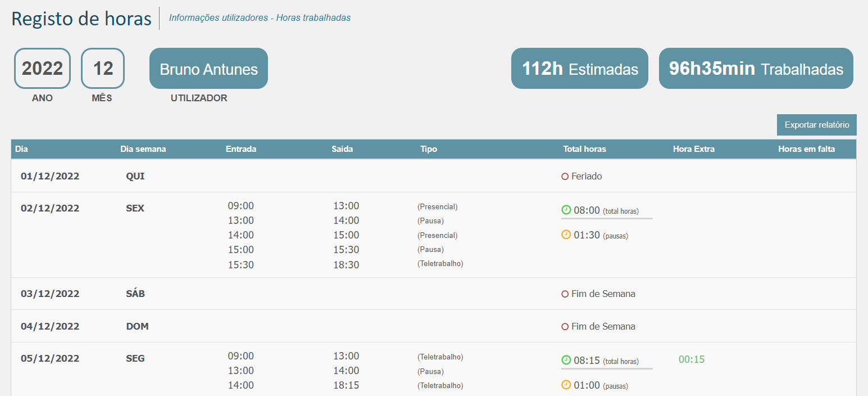The height and width of the screenshot is (396, 868).
Task: Click orange clock icon beside 01:00 pausas
Action: [x=566, y=385]
